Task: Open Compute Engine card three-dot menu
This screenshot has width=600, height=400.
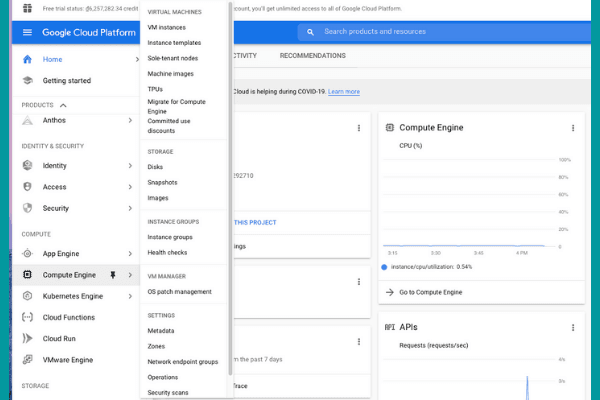Action: [573, 128]
